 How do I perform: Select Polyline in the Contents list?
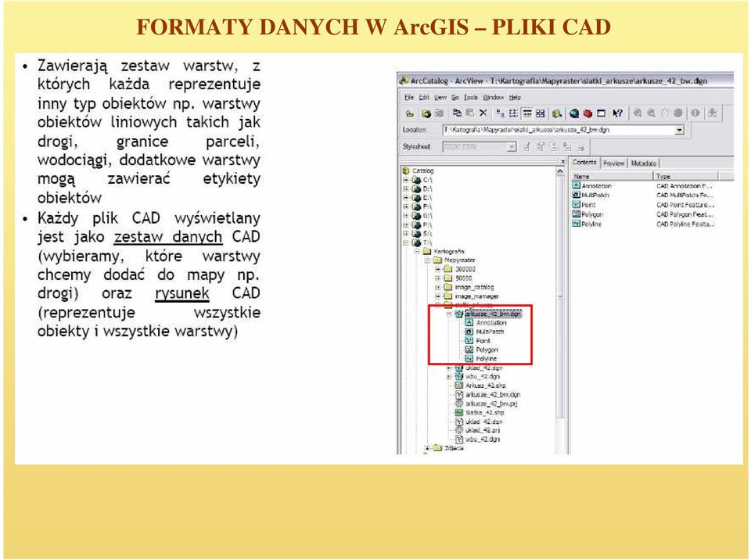point(588,224)
